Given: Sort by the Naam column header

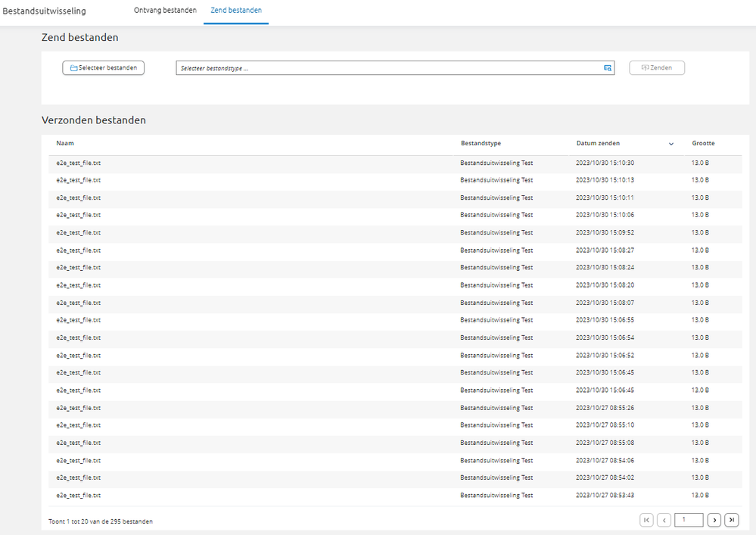Looking at the screenshot, I should (65, 143).
